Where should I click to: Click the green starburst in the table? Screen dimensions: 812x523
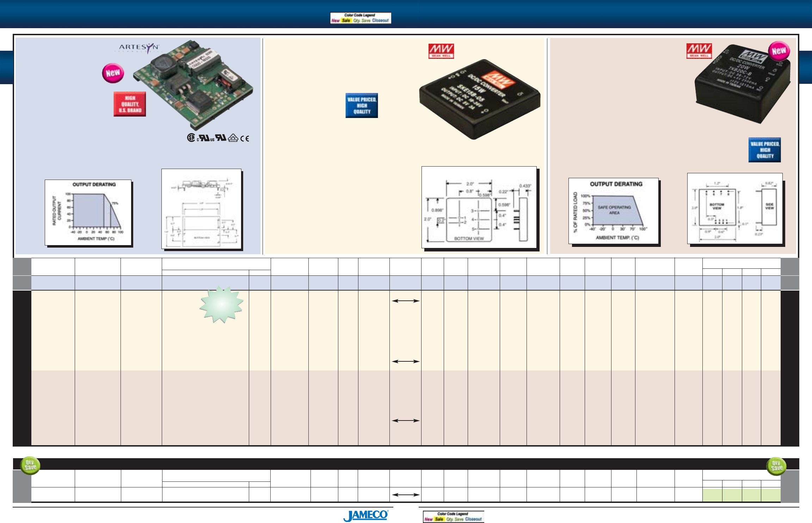pos(222,304)
